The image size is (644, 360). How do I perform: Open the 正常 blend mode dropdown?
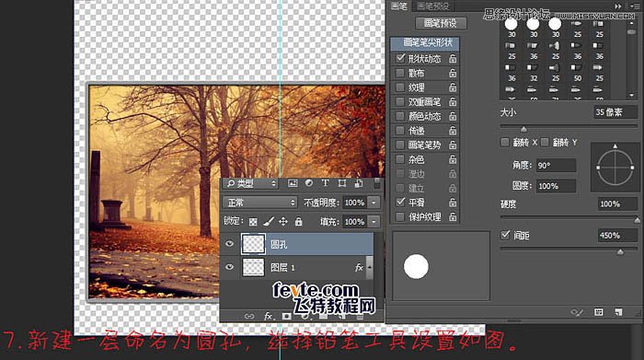259,203
